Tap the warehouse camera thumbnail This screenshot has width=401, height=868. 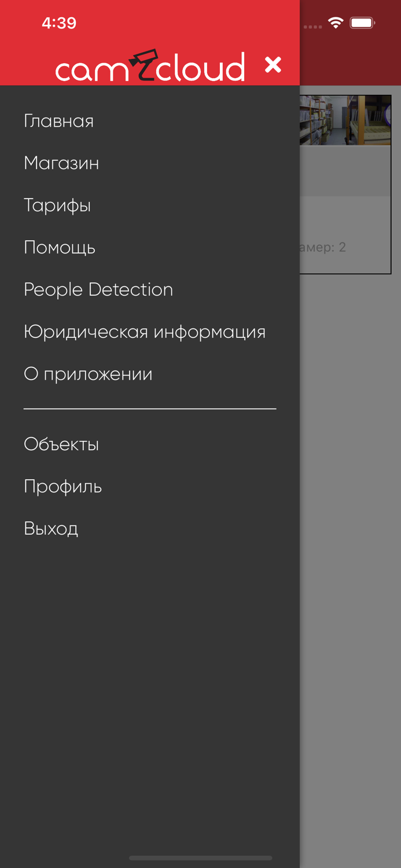[345, 120]
